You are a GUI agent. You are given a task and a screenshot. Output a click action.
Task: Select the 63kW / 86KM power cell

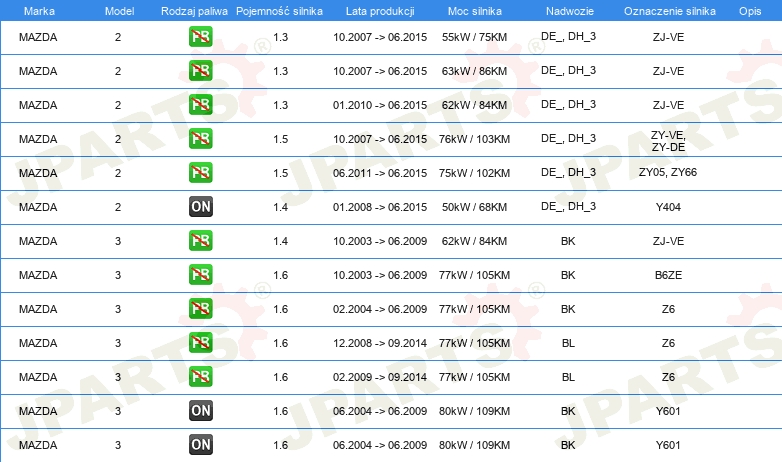point(474,71)
